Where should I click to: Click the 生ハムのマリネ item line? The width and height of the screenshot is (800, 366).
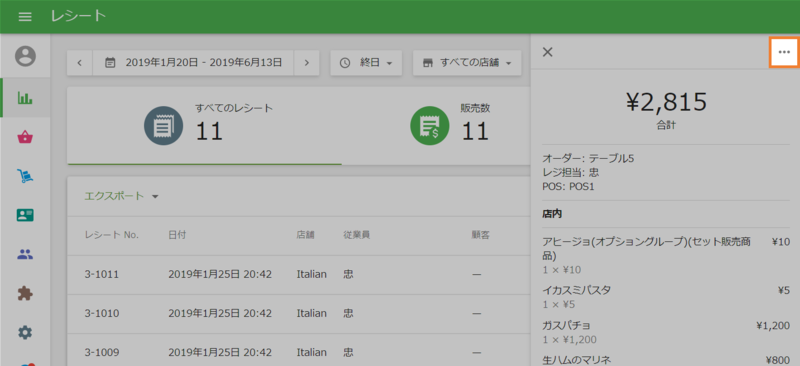[666, 360]
